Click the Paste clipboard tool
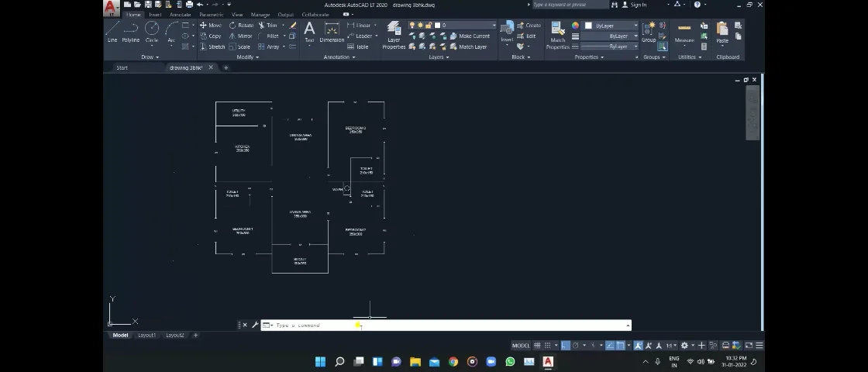The height and width of the screenshot is (372, 868). point(722,32)
